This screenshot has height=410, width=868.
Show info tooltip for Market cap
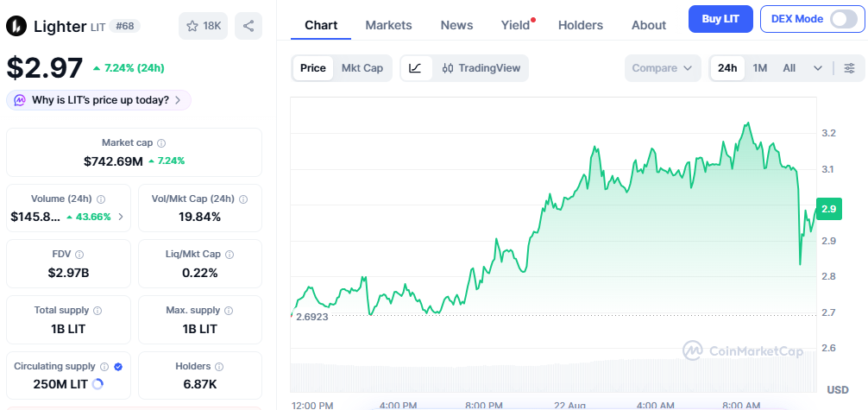pyautogui.click(x=161, y=143)
